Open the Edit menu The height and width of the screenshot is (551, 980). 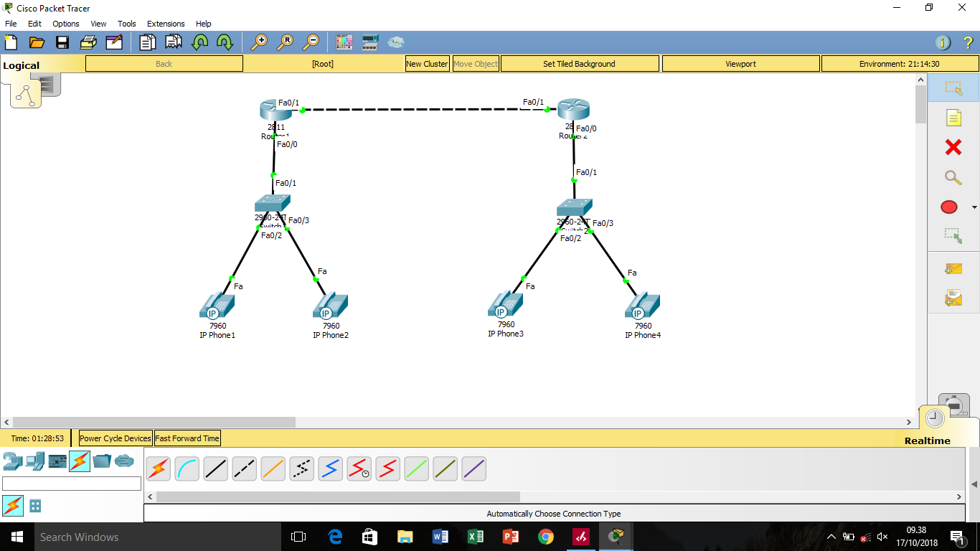(x=34, y=24)
